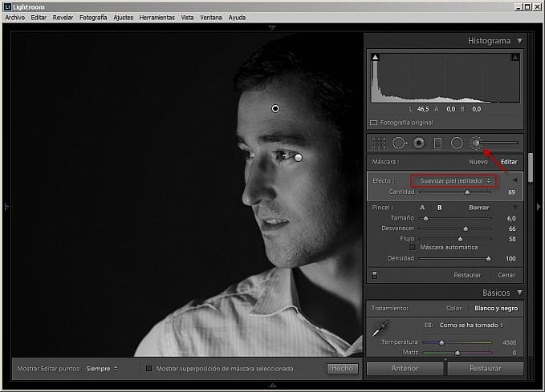Click Cerrar in the brush panel
Viewport: 545px width, 392px height.
(506, 275)
